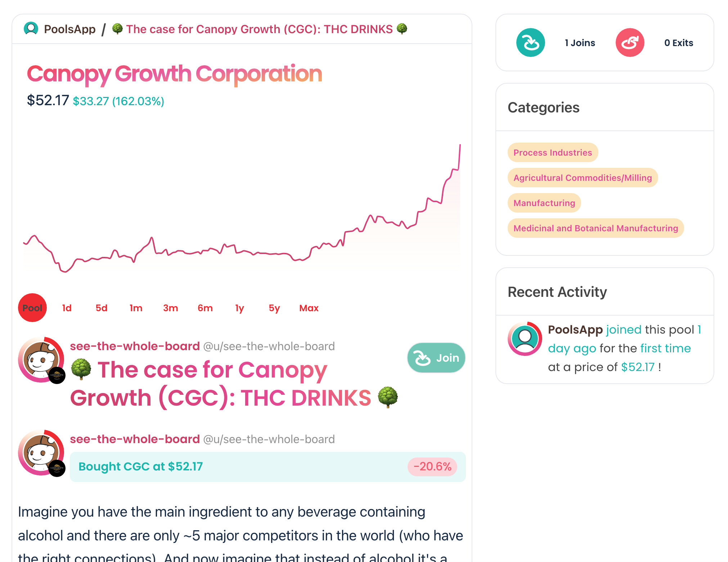This screenshot has width=728, height=562.
Task: Switch chart range to 5d
Action: point(102,308)
